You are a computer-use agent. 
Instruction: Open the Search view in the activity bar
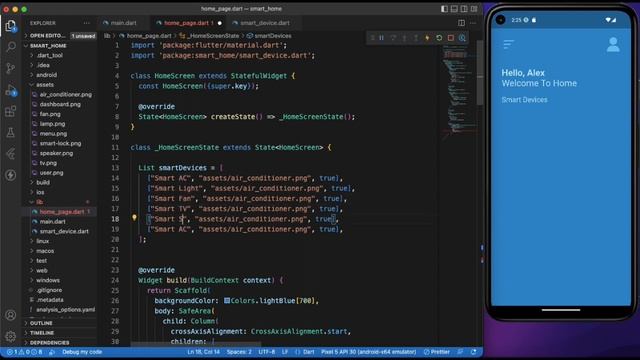click(11, 47)
